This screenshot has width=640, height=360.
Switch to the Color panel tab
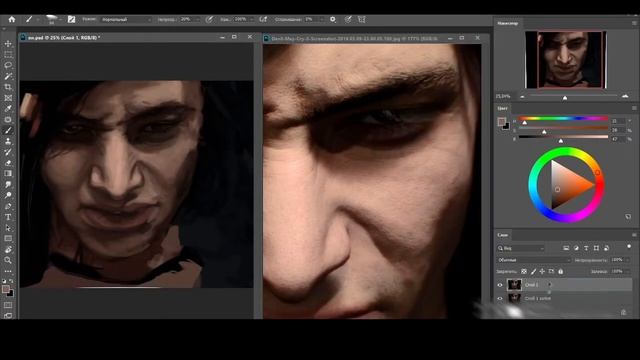click(x=502, y=108)
